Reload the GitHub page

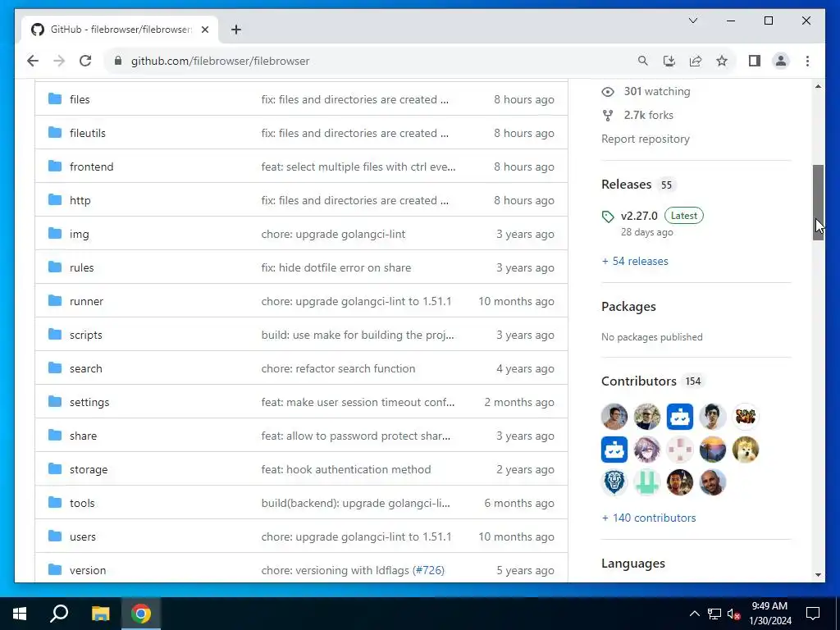(x=85, y=61)
